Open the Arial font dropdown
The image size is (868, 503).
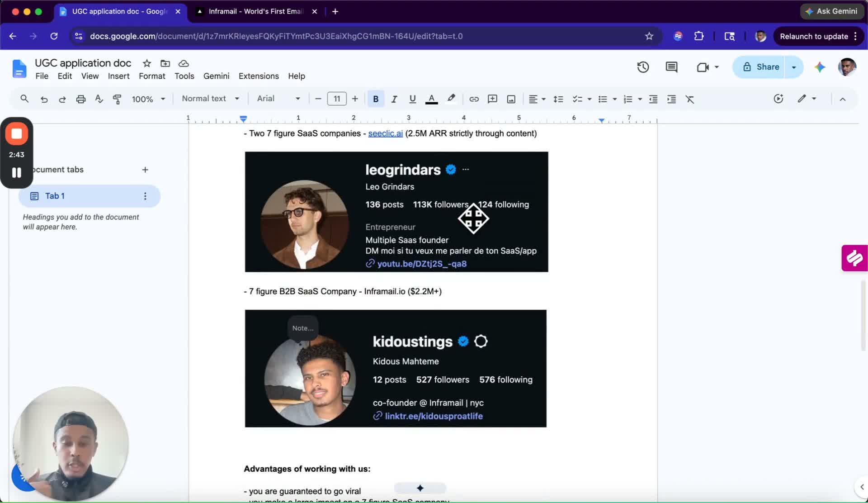(278, 99)
